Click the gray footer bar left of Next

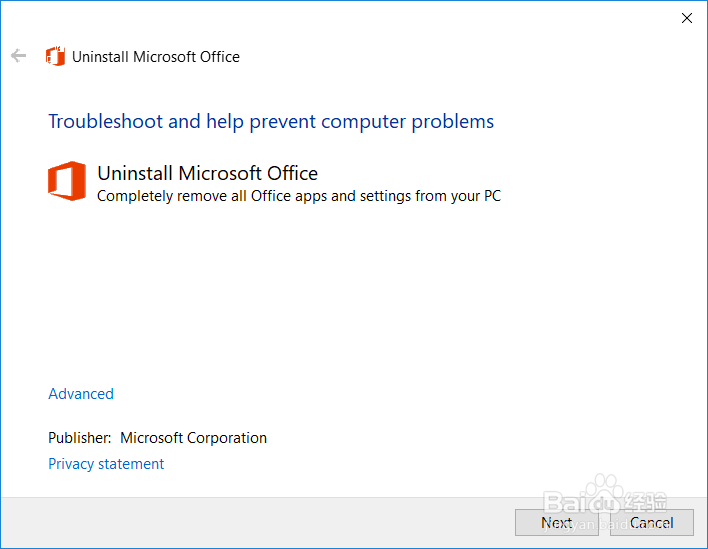(250, 522)
